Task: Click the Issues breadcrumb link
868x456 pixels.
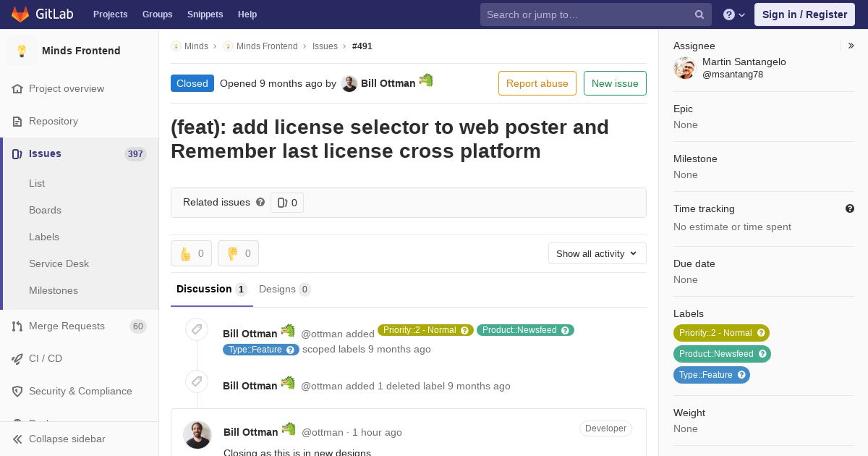Action: click(325, 46)
